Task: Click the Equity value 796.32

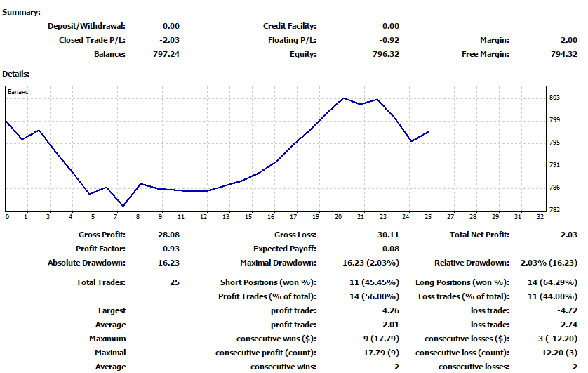Action: coord(385,54)
